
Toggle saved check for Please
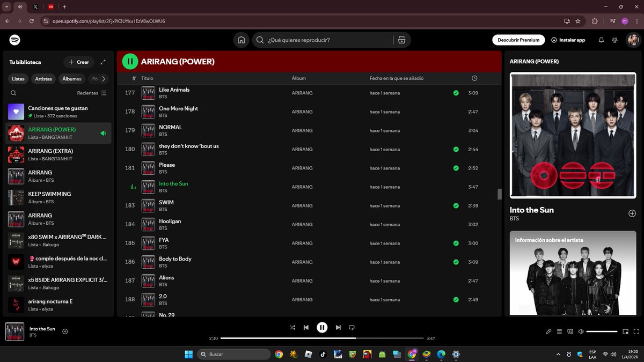click(x=456, y=168)
